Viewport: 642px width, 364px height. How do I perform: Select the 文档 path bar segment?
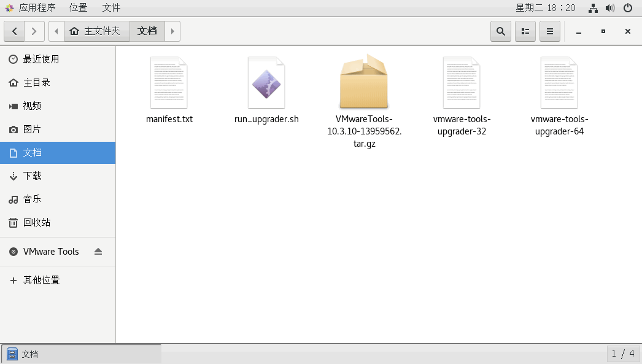point(147,31)
